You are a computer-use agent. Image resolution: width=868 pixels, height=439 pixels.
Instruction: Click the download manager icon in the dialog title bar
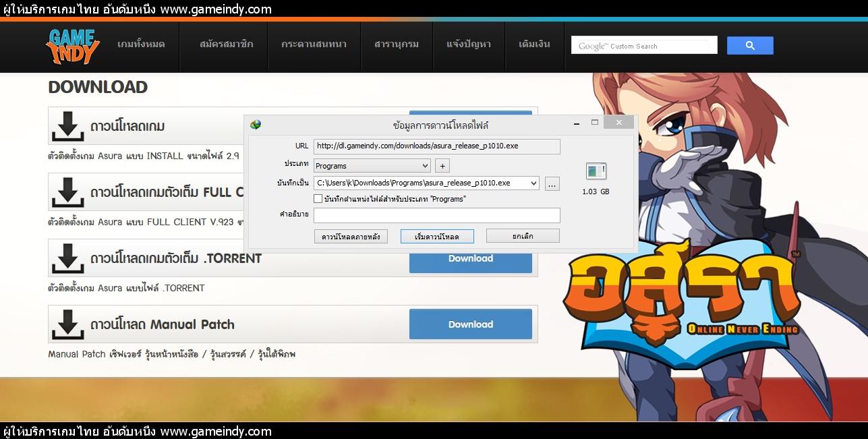pyautogui.click(x=256, y=125)
